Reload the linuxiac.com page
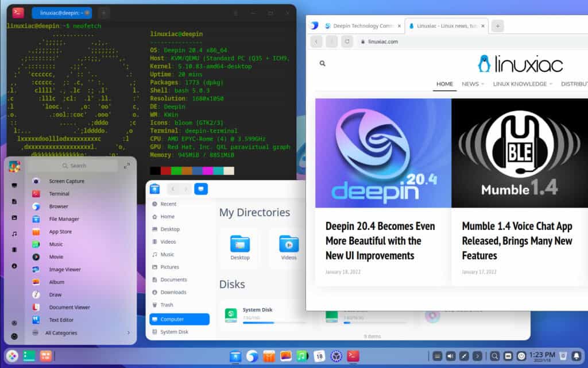The image size is (588, 368). tap(347, 41)
